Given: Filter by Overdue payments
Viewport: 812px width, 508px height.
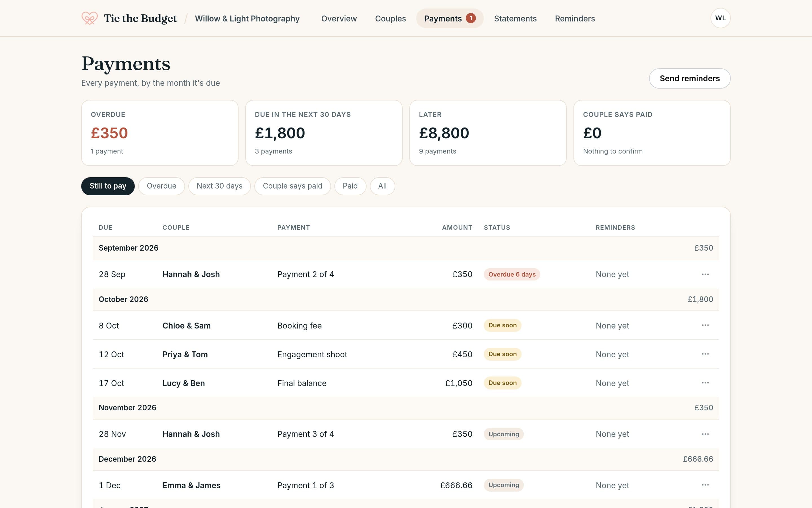Looking at the screenshot, I should [161, 186].
